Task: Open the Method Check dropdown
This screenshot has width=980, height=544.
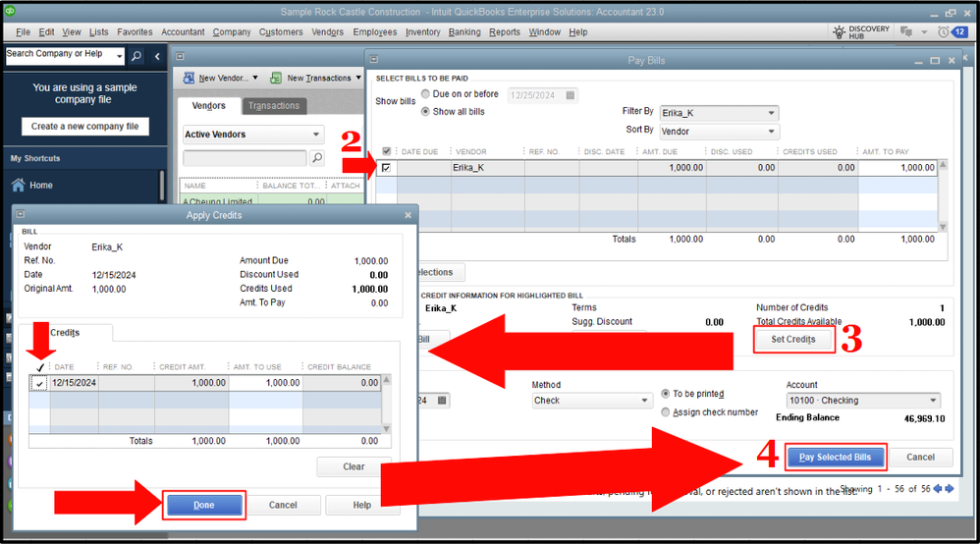Action: point(644,401)
